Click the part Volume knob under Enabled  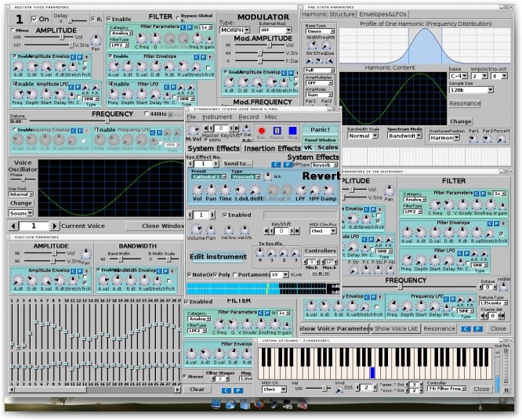(196, 230)
